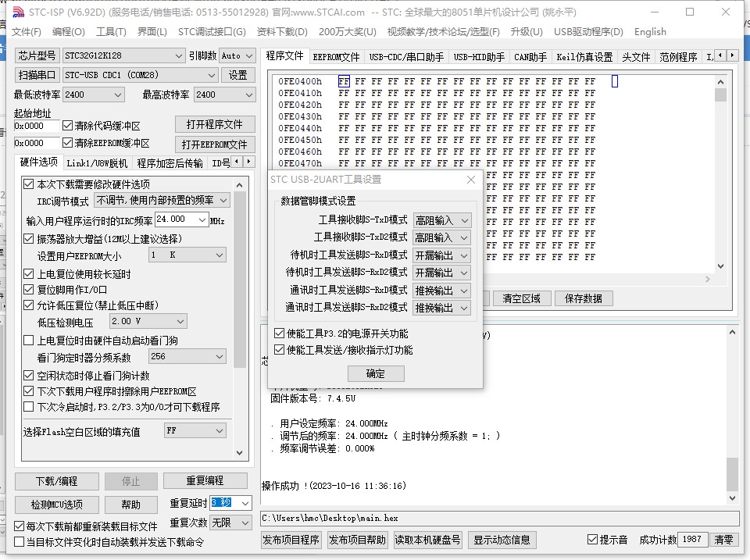The height and width of the screenshot is (560, 750).
Task: Toggle 每次下载前都重新装载目标文件 checkbox
Action: point(19,526)
